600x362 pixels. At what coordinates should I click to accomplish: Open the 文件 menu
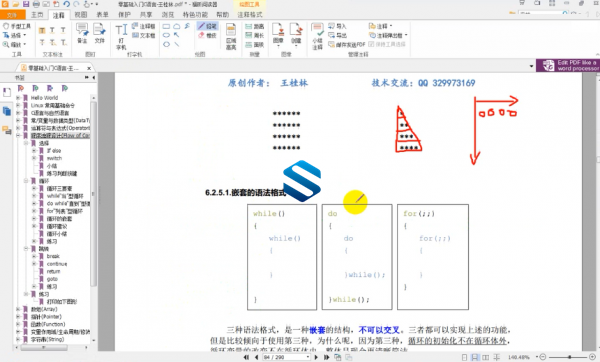[x=12, y=15]
